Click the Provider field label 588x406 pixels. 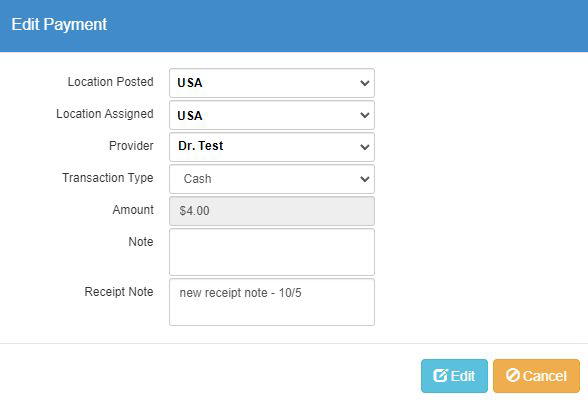click(x=131, y=145)
